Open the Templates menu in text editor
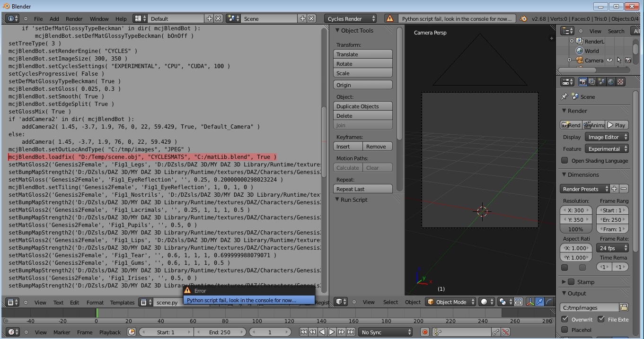Viewport: 644px width, 339px height. click(x=122, y=302)
